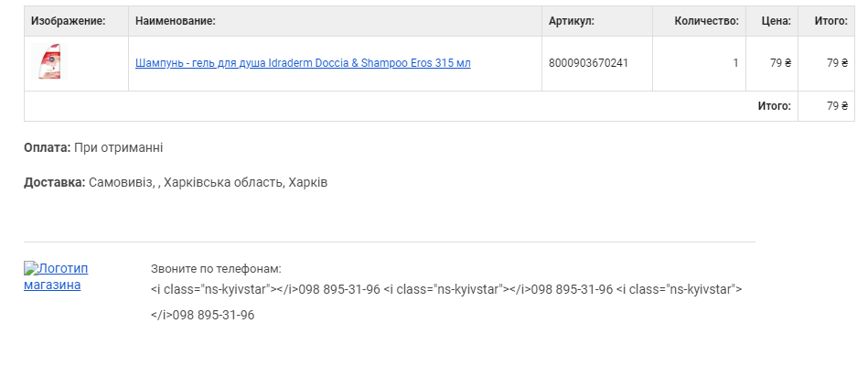
Task: Click the Итого label in footer row
Action: click(775, 106)
